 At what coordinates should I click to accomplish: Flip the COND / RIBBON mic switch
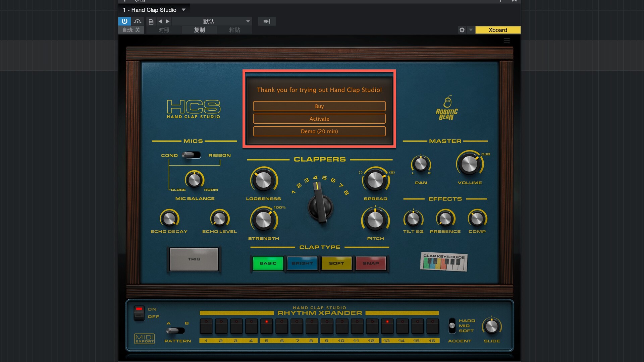pos(191,155)
